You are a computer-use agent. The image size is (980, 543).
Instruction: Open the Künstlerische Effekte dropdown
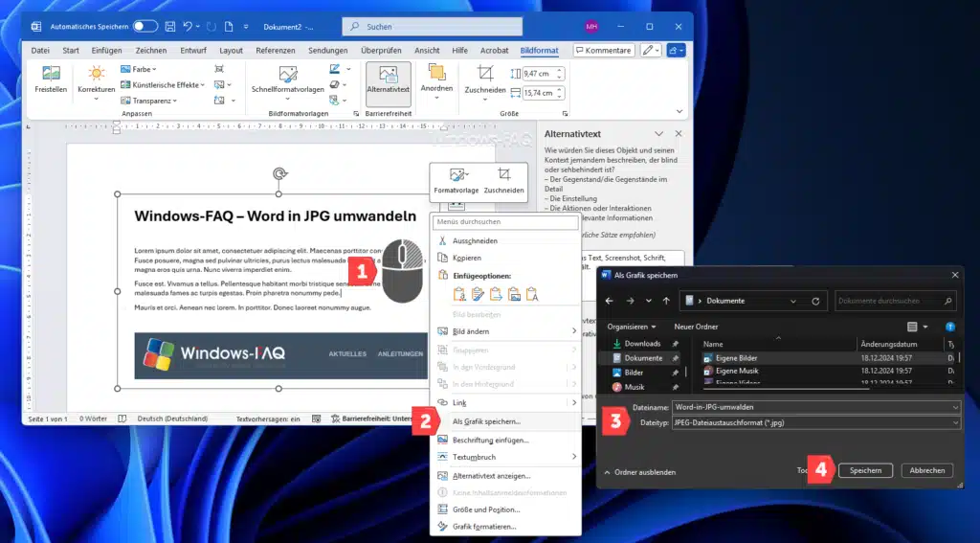click(x=163, y=84)
